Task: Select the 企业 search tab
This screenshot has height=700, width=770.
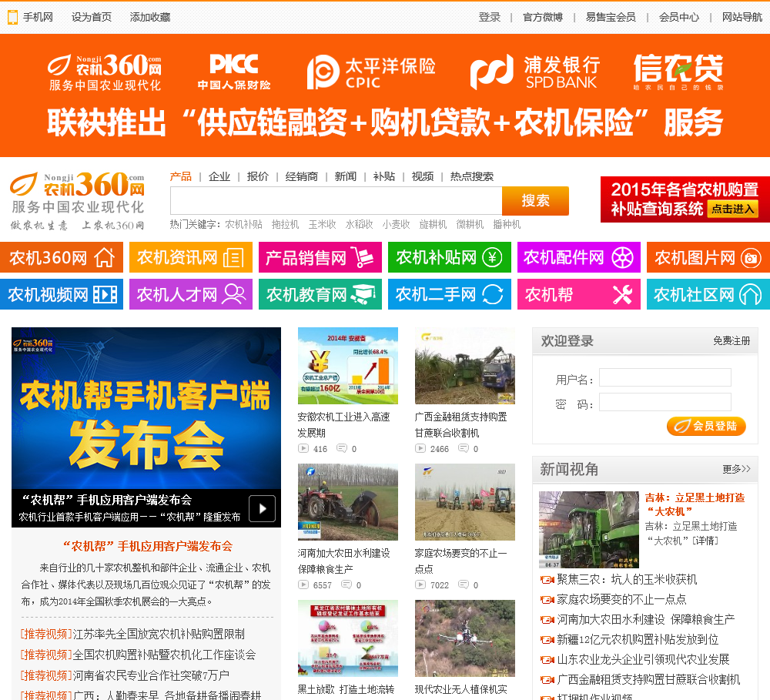Action: 219,176
